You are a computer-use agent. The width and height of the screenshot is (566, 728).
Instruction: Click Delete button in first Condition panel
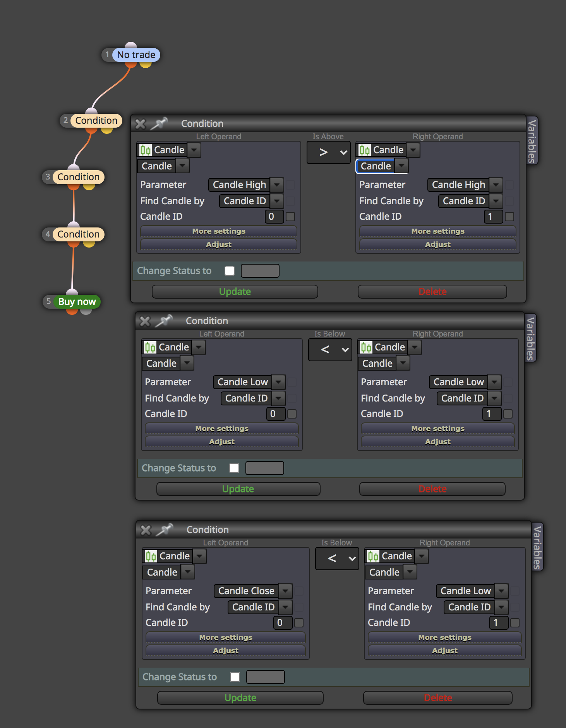(x=432, y=292)
